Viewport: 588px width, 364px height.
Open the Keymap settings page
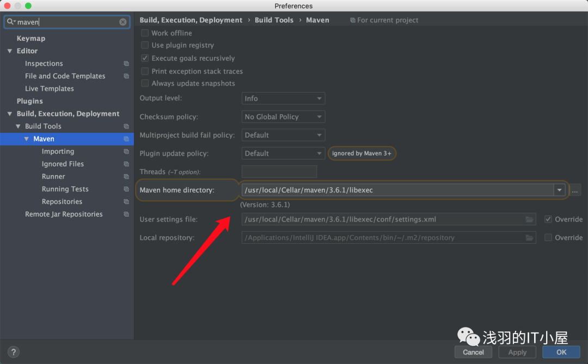(31, 39)
